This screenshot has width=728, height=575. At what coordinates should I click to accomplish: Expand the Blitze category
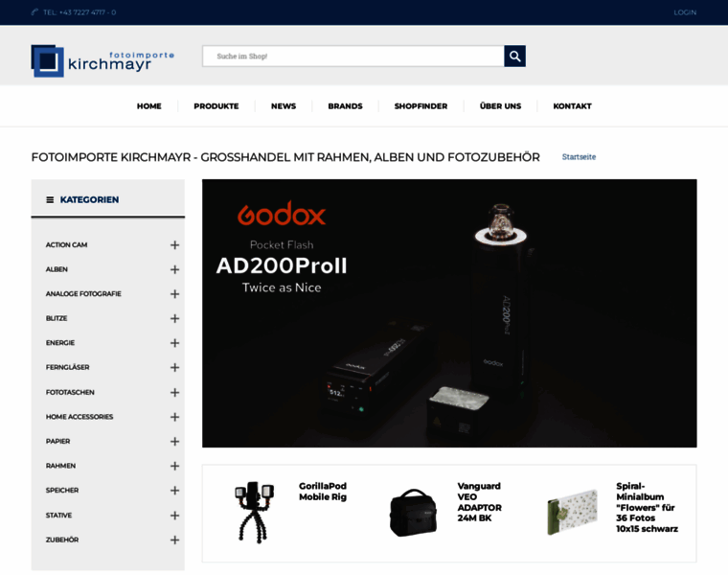pyautogui.click(x=174, y=318)
